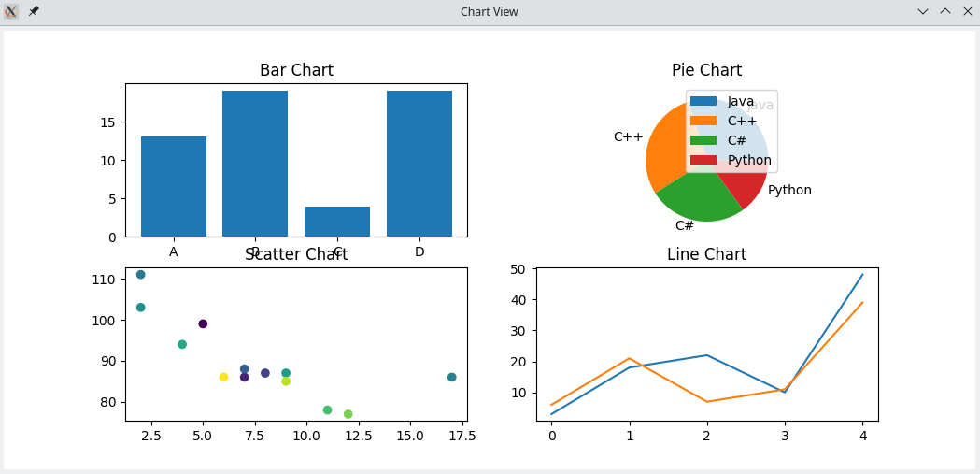The image size is (980, 474).
Task: Click the blue Java legend swatch
Action: click(x=703, y=101)
